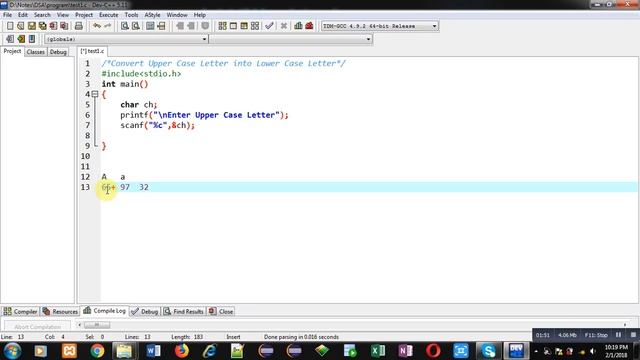This screenshot has width=640, height=360.
Task: Open Find with the magnifier toolbar icon
Action: pos(125,26)
